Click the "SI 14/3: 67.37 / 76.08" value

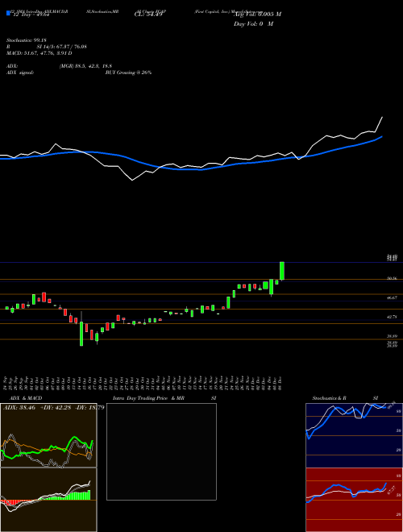pos(62,47)
